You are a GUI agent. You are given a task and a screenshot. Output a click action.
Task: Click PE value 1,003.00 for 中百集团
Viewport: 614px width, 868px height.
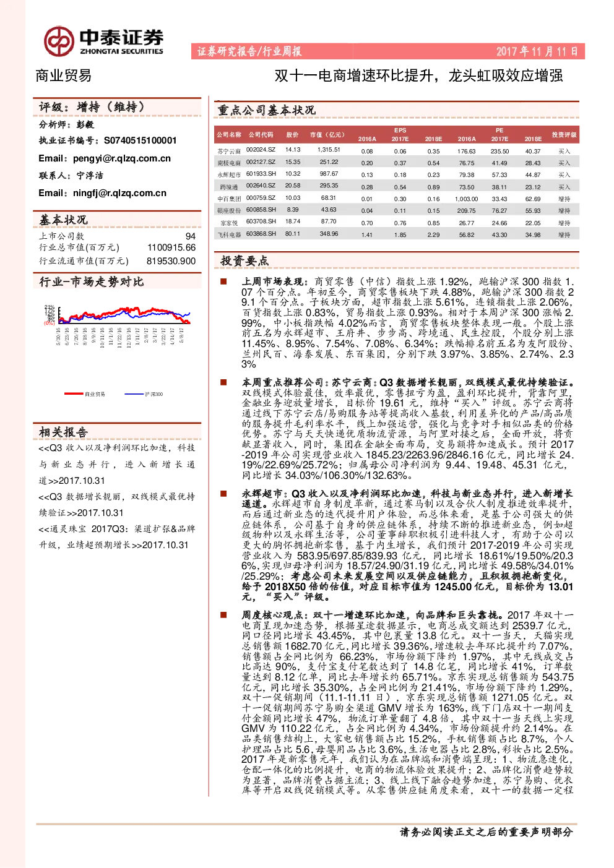click(x=466, y=199)
